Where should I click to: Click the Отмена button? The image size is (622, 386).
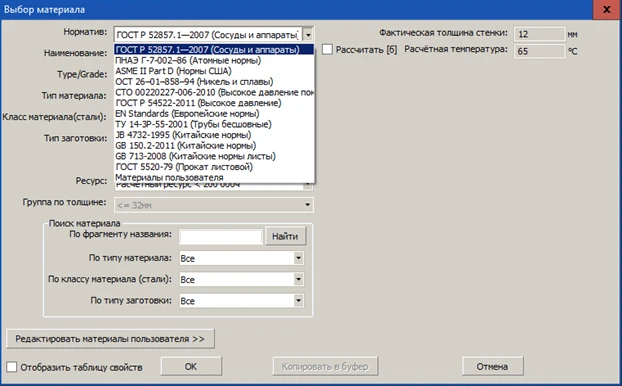[x=492, y=367]
